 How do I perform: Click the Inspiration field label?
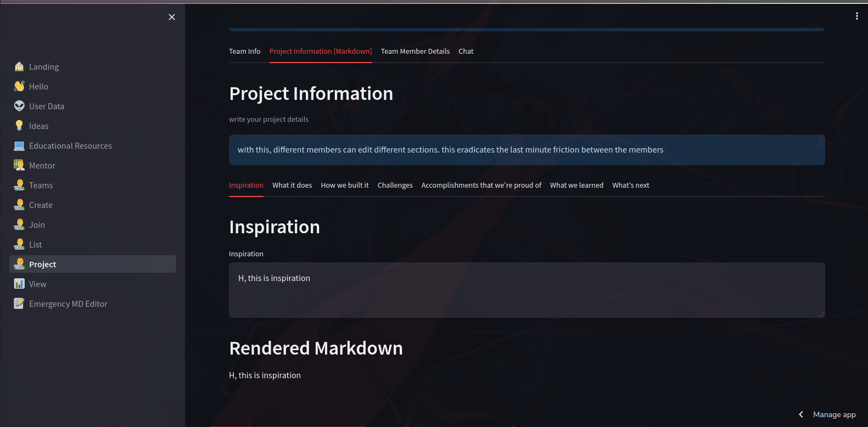[246, 254]
